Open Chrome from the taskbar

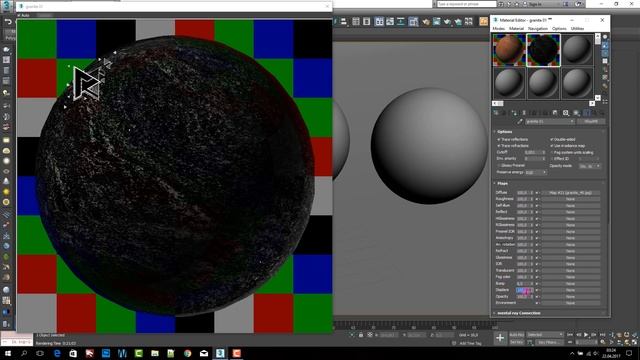point(187,353)
